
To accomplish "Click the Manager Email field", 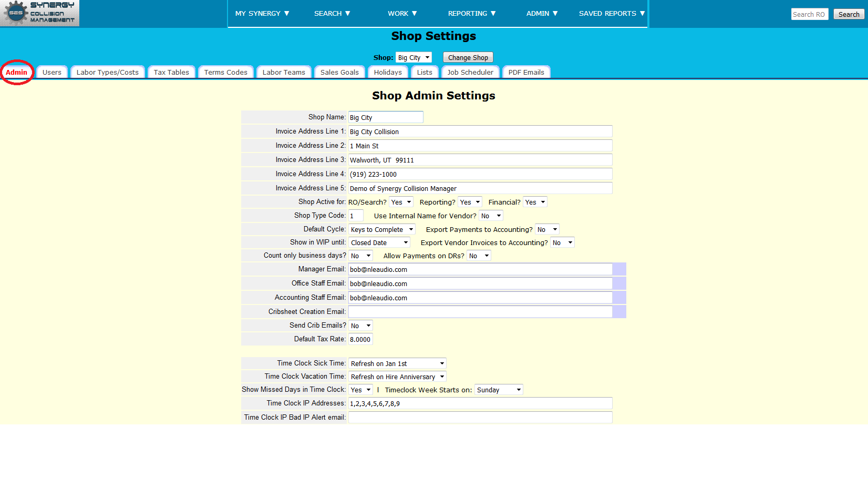I will click(x=480, y=269).
